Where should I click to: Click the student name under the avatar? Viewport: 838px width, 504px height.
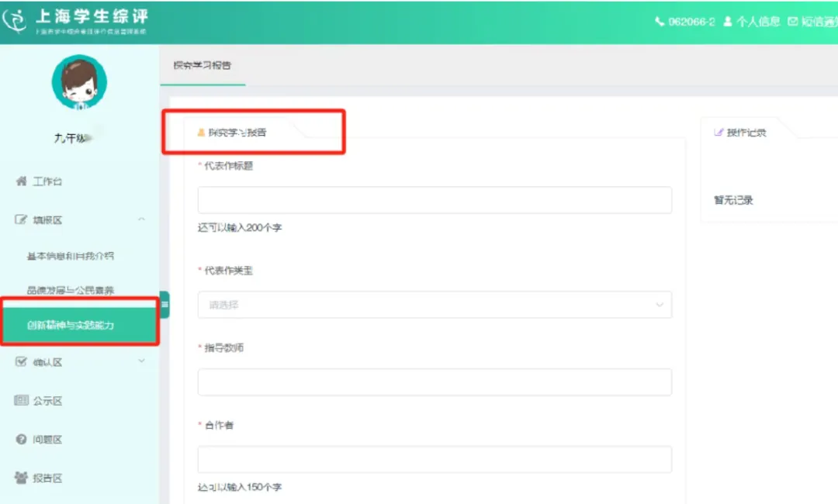(x=73, y=138)
